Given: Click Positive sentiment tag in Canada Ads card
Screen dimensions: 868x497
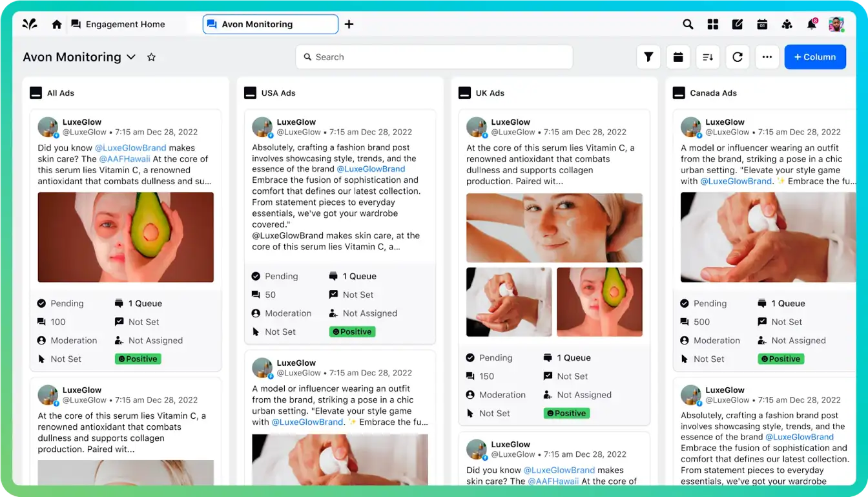Looking at the screenshot, I should point(781,359).
